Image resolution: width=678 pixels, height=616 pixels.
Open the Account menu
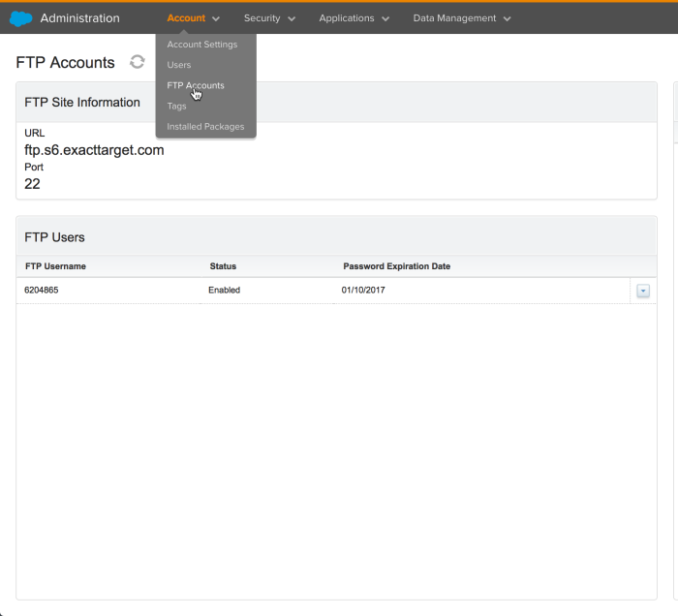tap(193, 18)
